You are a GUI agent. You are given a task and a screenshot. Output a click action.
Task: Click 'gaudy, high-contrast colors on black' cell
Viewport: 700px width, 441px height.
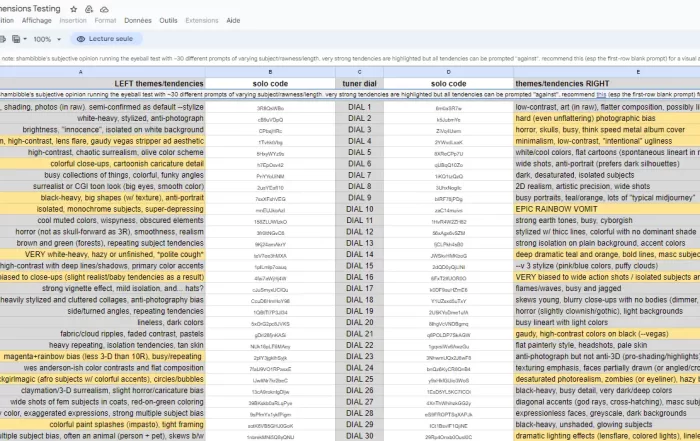[x=607, y=334]
